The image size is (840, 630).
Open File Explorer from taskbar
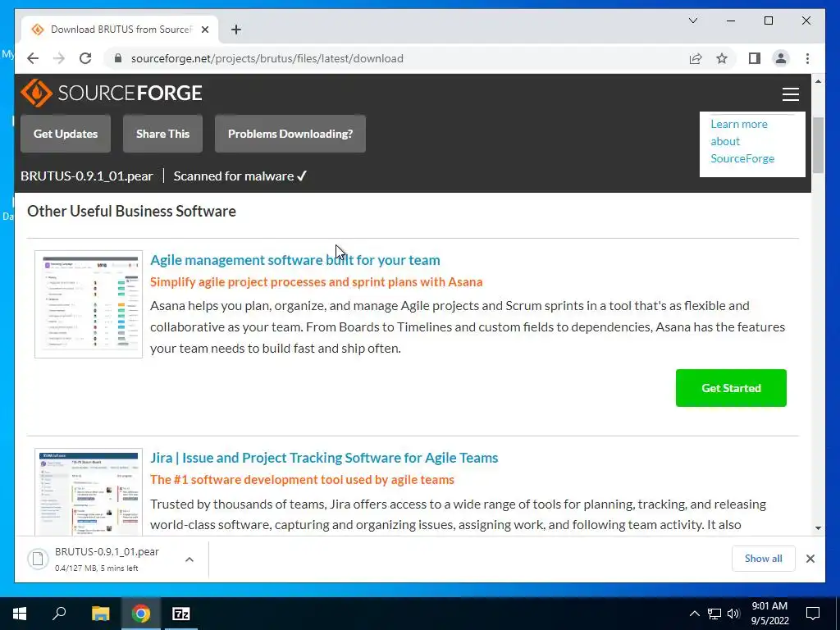[x=100, y=614]
